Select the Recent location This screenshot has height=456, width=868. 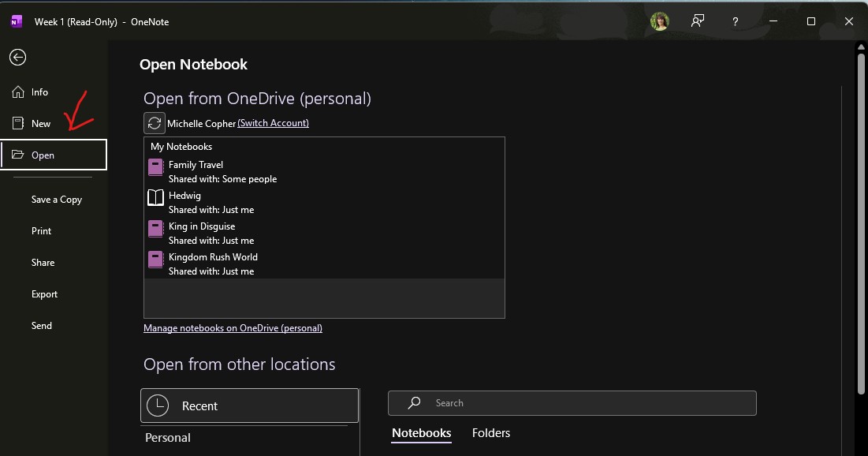tap(250, 406)
